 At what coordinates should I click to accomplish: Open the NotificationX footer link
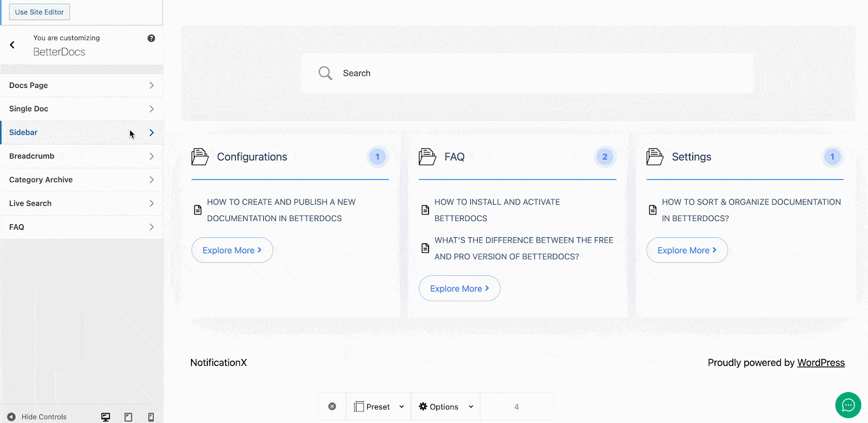click(219, 363)
